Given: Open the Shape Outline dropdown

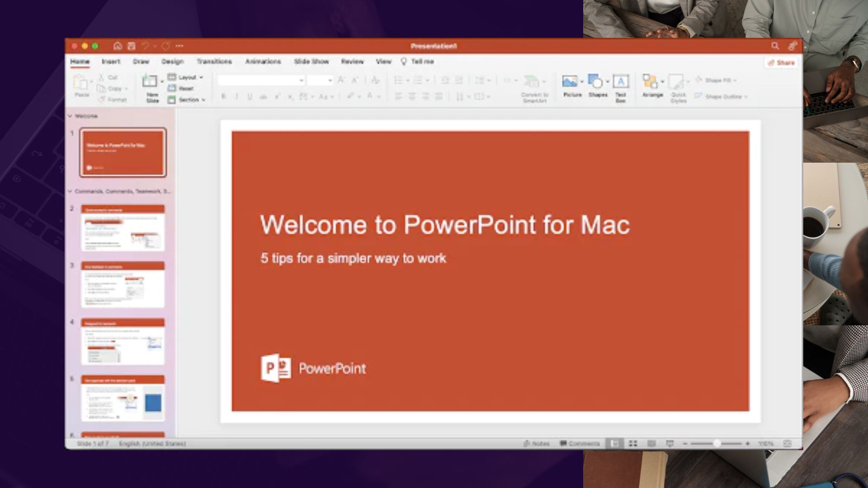Looking at the screenshot, I should [x=721, y=96].
